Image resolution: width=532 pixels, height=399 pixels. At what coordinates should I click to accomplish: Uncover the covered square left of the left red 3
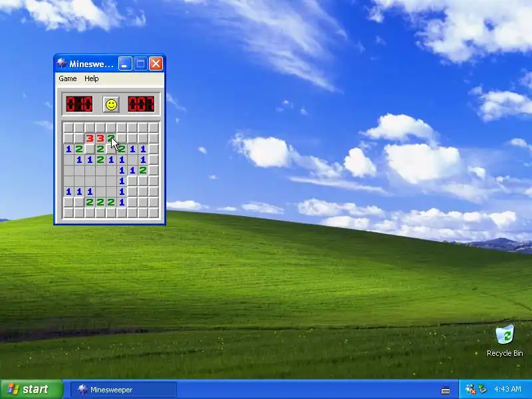79,138
